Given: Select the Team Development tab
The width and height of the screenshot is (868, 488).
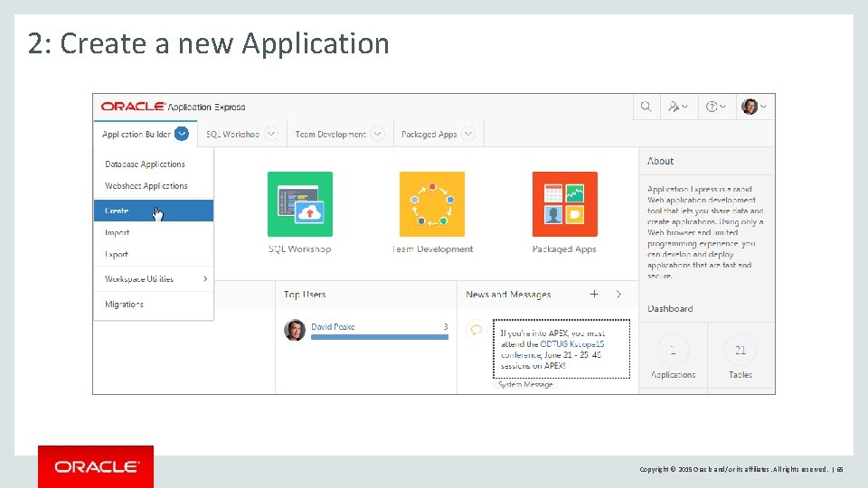Looking at the screenshot, I should [340, 134].
